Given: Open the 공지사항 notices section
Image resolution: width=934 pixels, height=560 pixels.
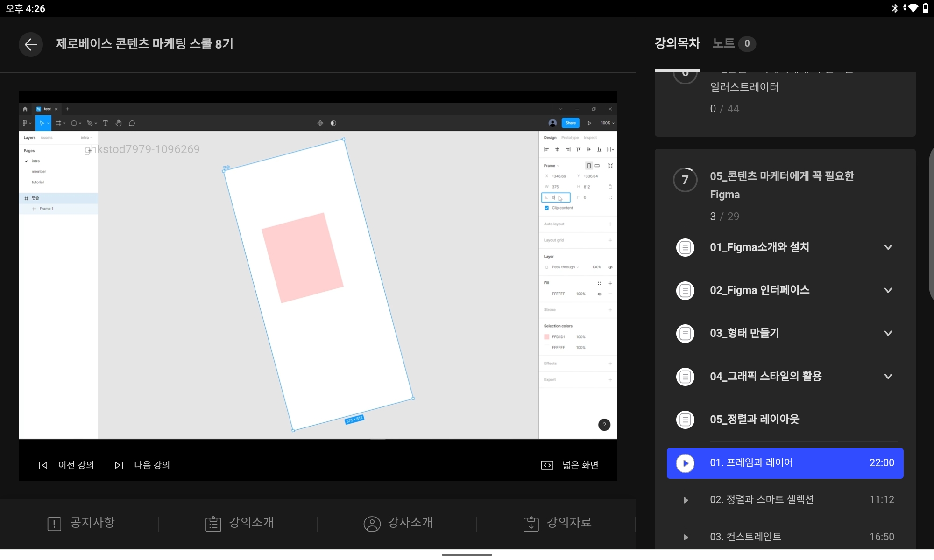Looking at the screenshot, I should [81, 523].
